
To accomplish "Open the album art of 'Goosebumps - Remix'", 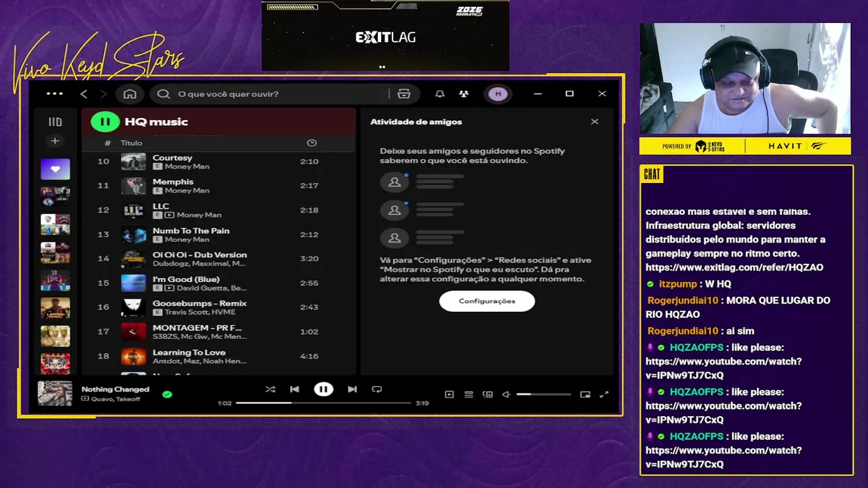I will (134, 307).
